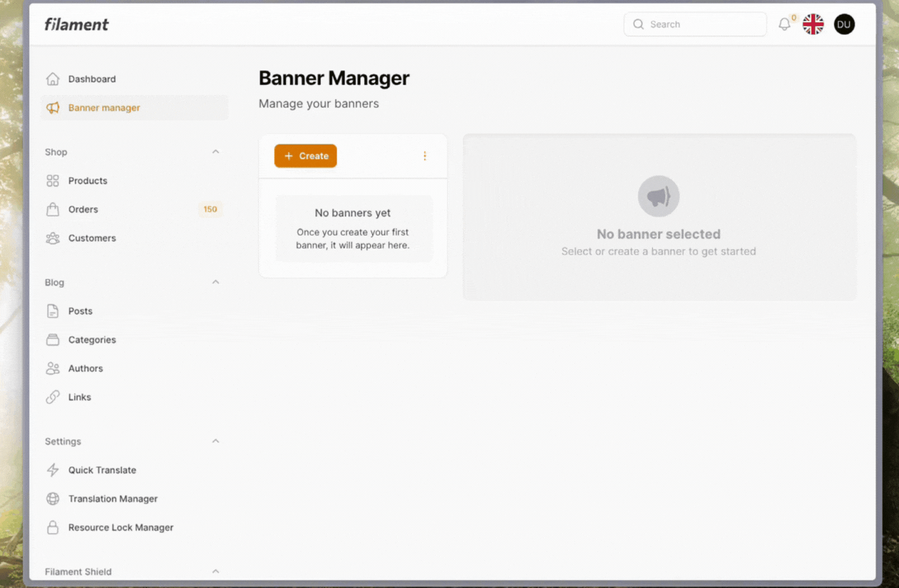Screen dimensions: 899x588
Task: Click the Customers people icon
Action: click(x=53, y=238)
